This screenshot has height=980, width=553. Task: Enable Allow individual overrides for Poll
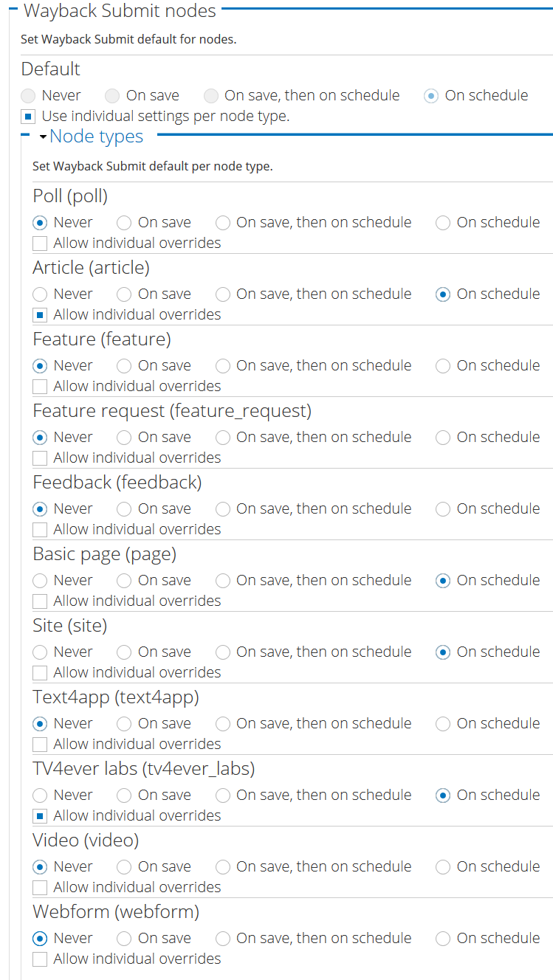(39, 243)
